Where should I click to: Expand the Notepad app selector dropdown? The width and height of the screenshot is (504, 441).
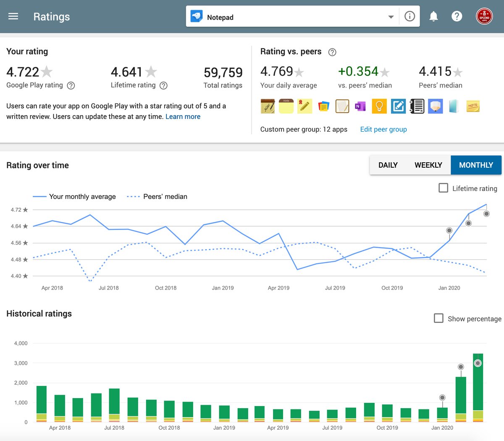pyautogui.click(x=391, y=17)
